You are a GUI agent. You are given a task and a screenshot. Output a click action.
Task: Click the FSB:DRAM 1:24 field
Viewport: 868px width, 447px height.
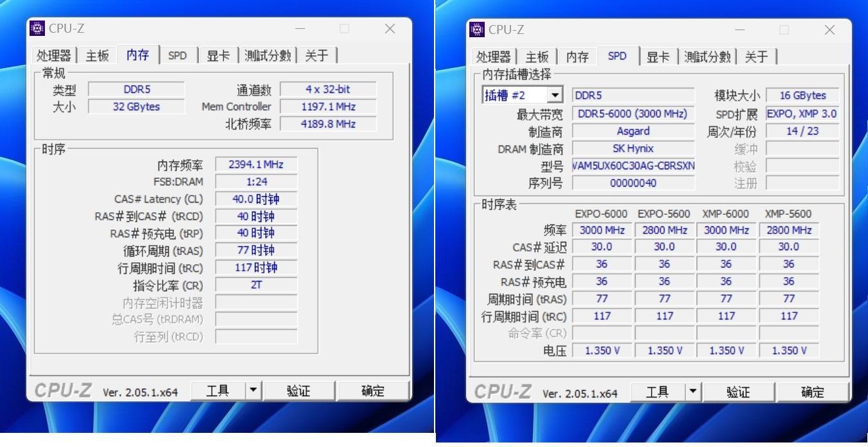256,182
